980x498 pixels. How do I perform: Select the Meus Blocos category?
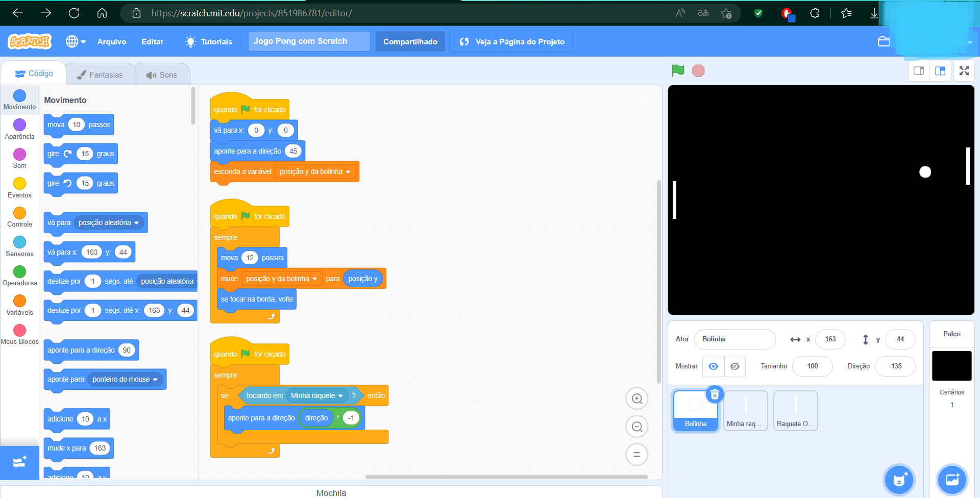19,335
